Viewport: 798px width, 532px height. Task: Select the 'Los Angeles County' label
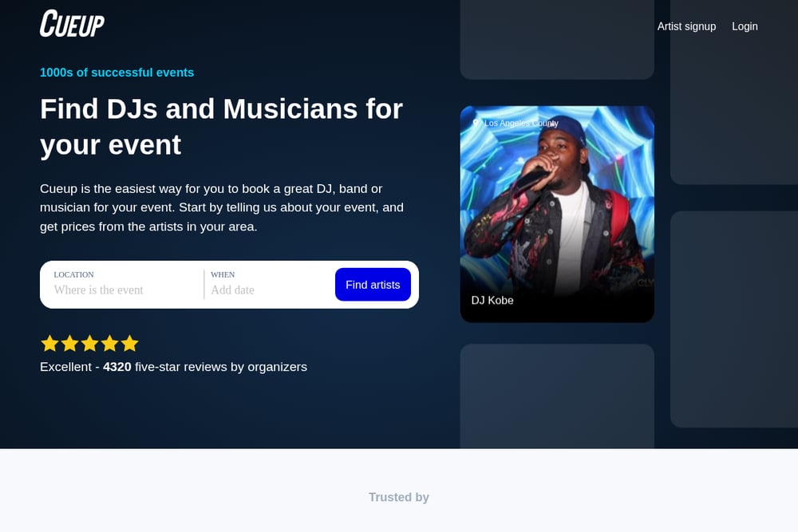521,123
